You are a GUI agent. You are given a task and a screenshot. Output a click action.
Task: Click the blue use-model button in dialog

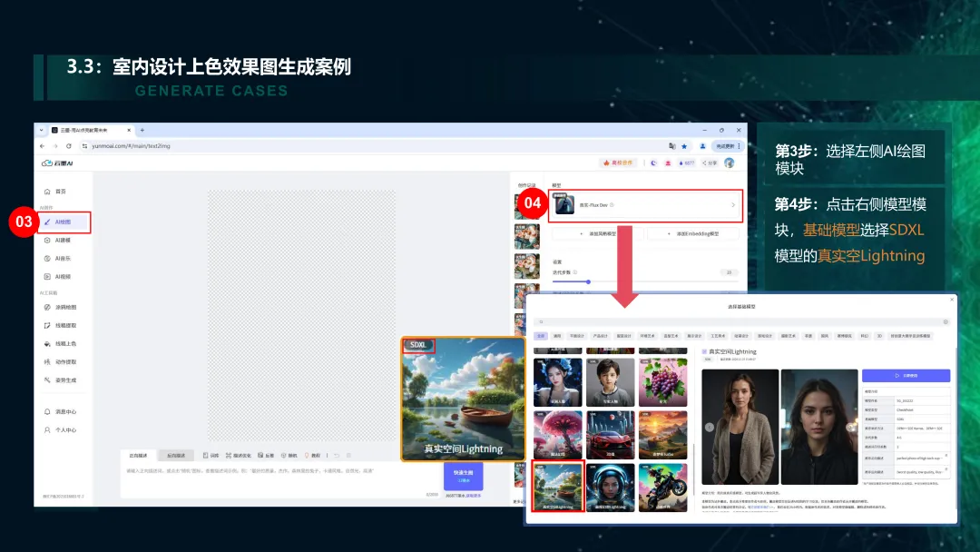[x=906, y=375]
